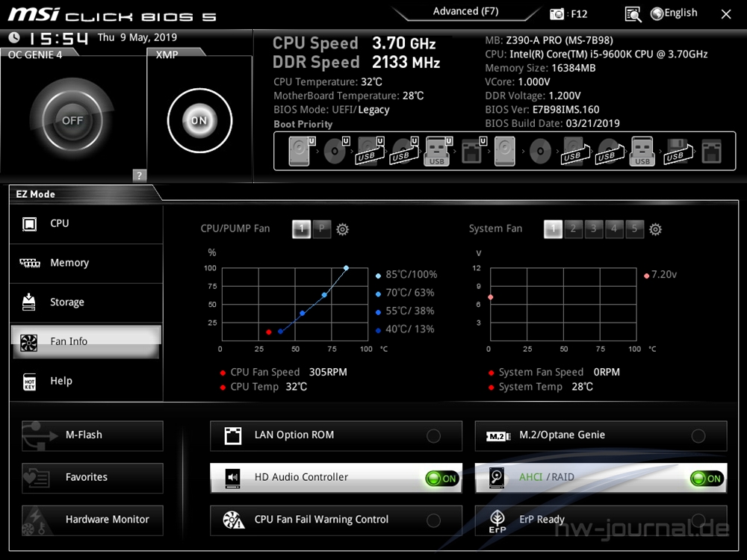Select the first UEFI optical drive boot icon
The height and width of the screenshot is (560, 747).
tap(336, 151)
